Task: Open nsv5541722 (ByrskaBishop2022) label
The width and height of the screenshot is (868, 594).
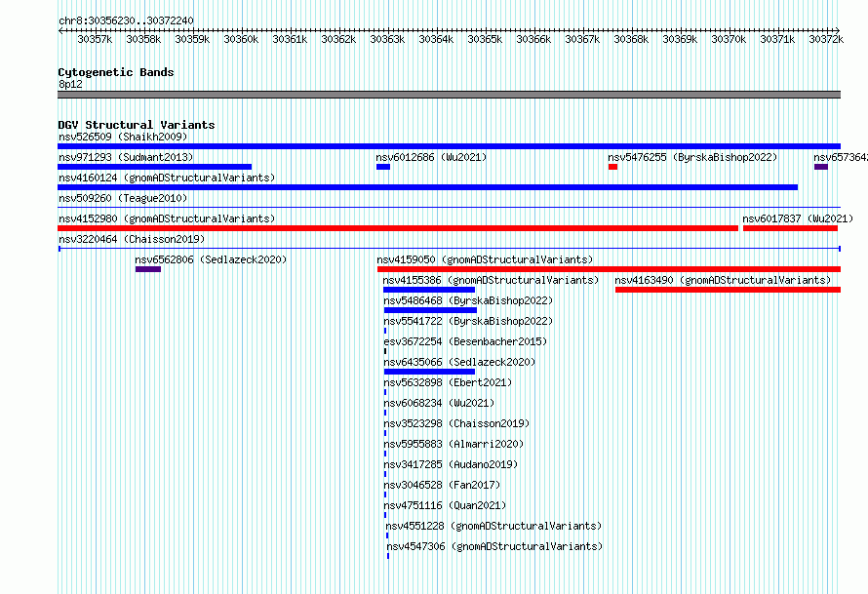Action: [x=468, y=321]
